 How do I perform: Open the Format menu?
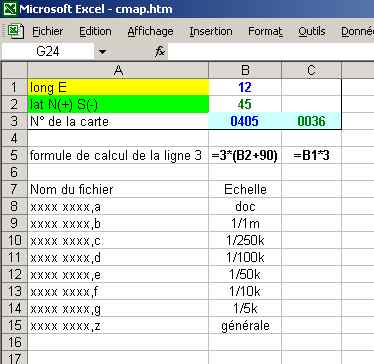click(265, 32)
